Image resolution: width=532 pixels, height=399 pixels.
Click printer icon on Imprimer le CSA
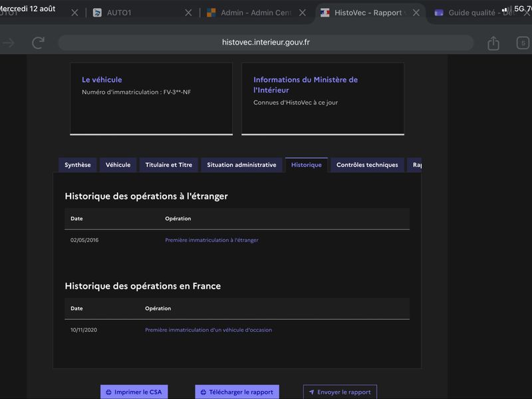pyautogui.click(x=108, y=392)
